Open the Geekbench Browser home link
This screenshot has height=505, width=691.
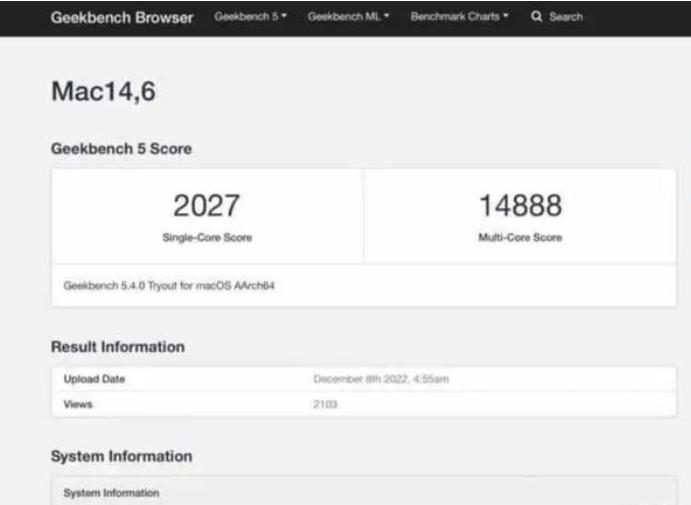coord(122,18)
